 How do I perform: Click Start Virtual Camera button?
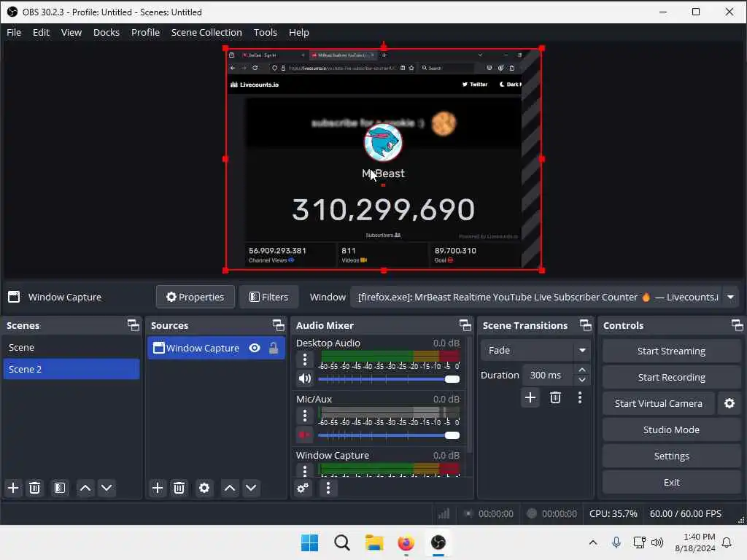(659, 403)
